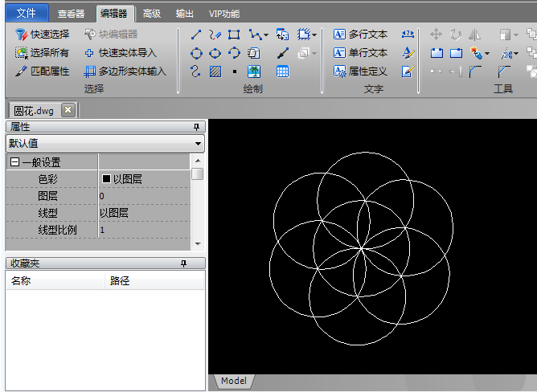Click the 选择所有 button
The height and width of the screenshot is (392, 537).
click(x=42, y=53)
